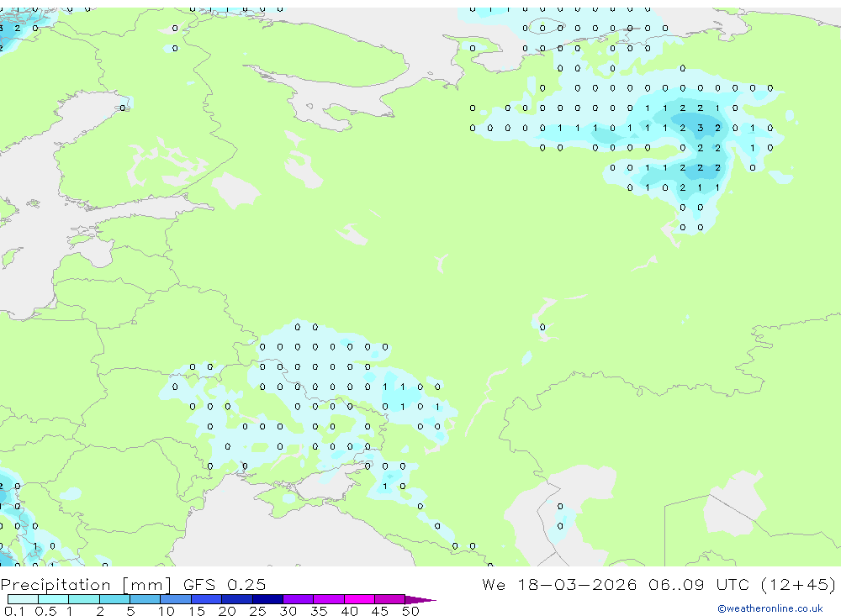Pick the 10–15 mm legend swatch
Screen dimensions: 841x616
point(176,599)
